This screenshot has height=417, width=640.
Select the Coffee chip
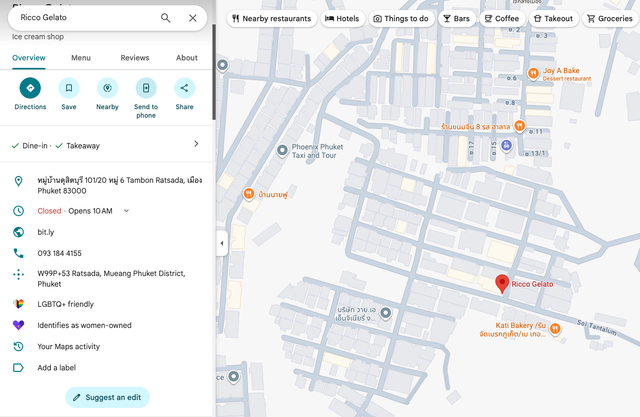pyautogui.click(x=502, y=19)
